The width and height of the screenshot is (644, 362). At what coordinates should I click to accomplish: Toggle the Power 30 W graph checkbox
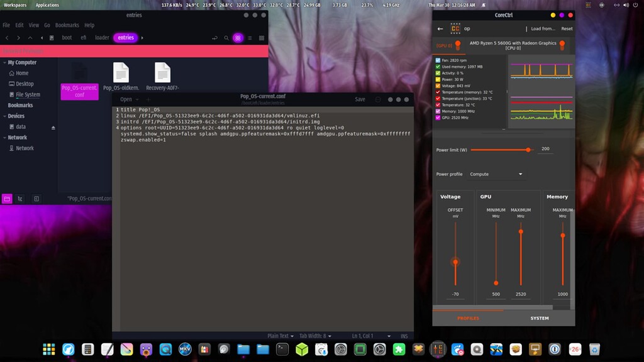click(438, 79)
